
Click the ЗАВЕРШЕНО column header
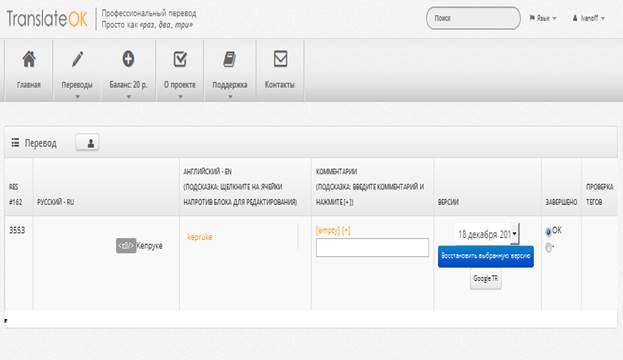(x=561, y=202)
